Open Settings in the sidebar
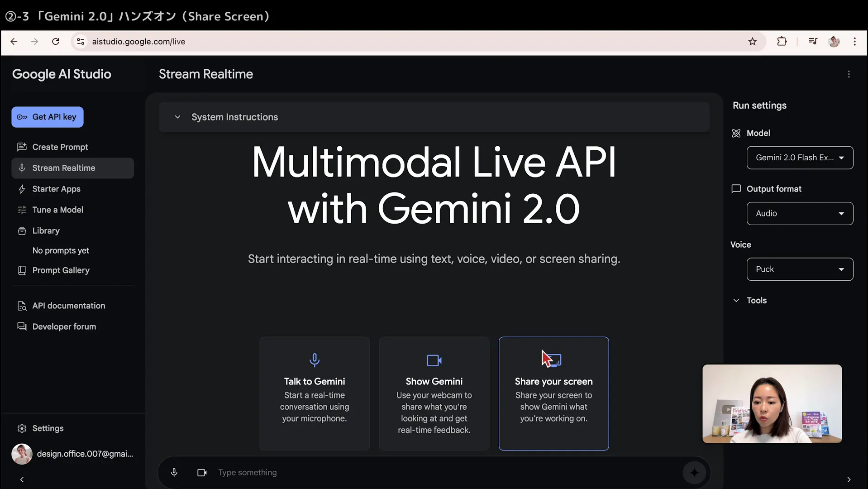The height and width of the screenshot is (489, 868). point(72,428)
